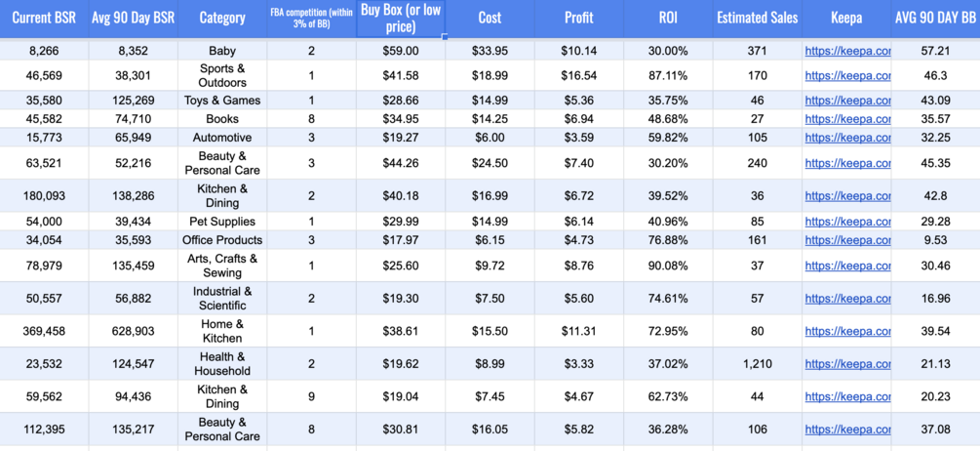Click the ROI column header cell

(x=668, y=18)
